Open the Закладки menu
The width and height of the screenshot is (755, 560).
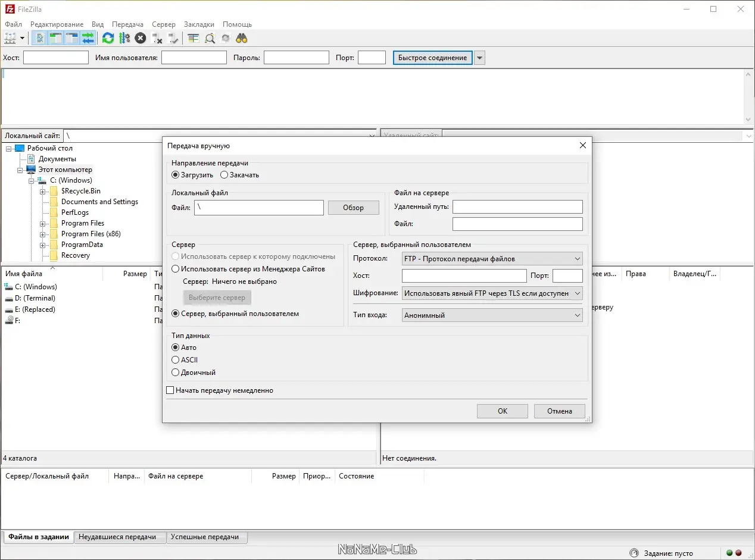pos(199,24)
